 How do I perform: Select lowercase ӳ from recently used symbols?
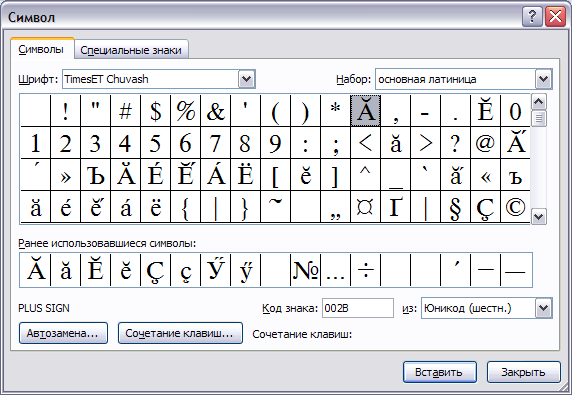[245, 270]
